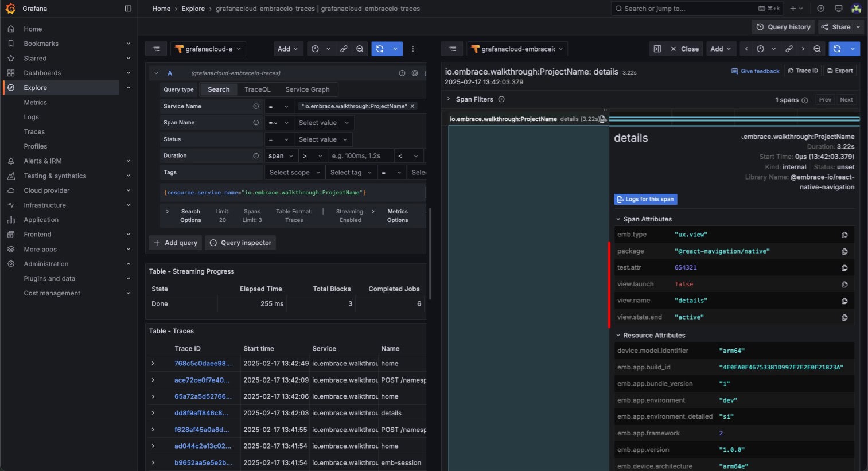Open Metrics under Explore
This screenshot has height=471, width=868.
[36, 102]
